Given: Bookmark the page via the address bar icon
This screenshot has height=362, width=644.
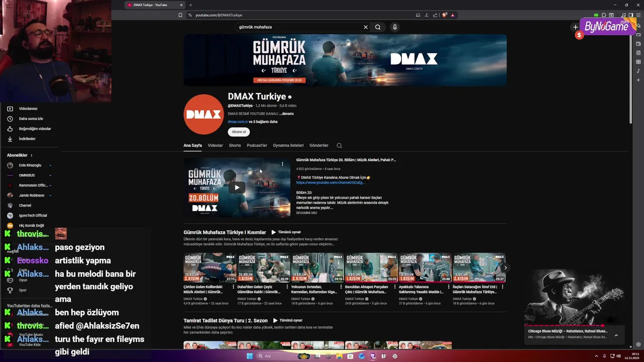Looking at the screenshot, I should tap(180, 15).
